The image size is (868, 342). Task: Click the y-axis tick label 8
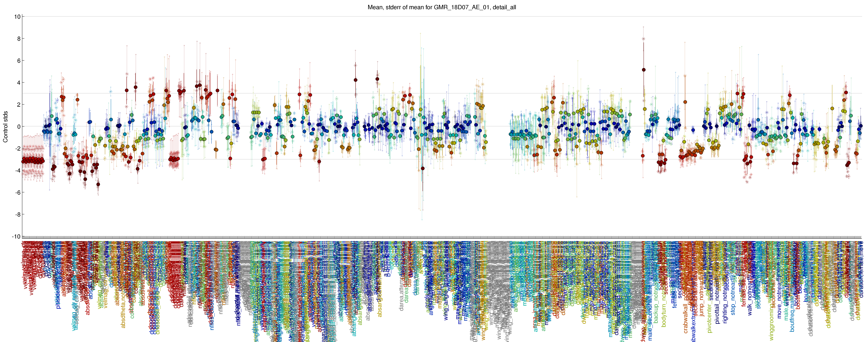(19, 39)
